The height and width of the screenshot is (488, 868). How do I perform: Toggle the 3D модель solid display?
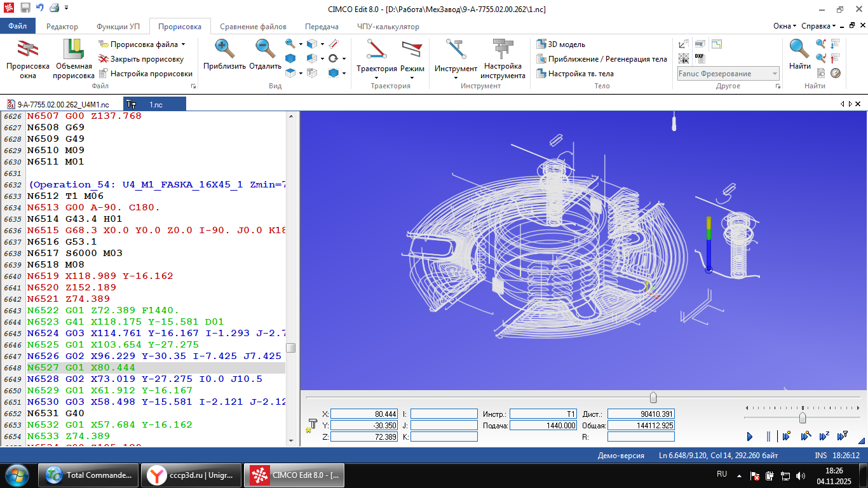pos(560,44)
